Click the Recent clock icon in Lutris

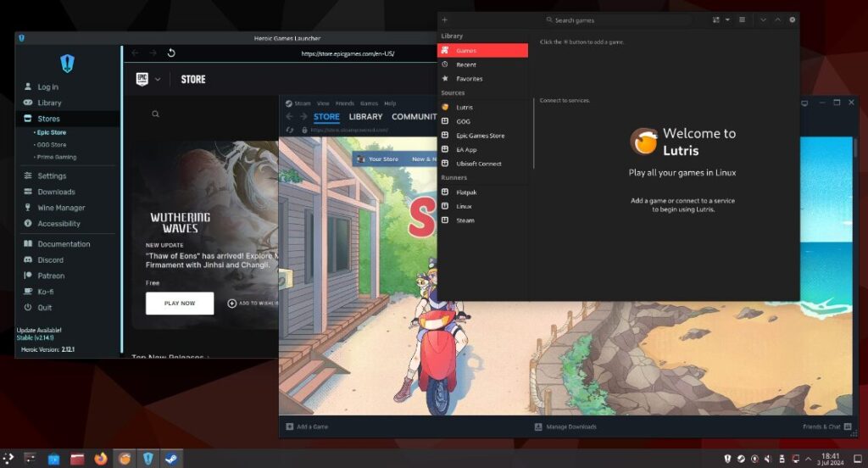(444, 64)
